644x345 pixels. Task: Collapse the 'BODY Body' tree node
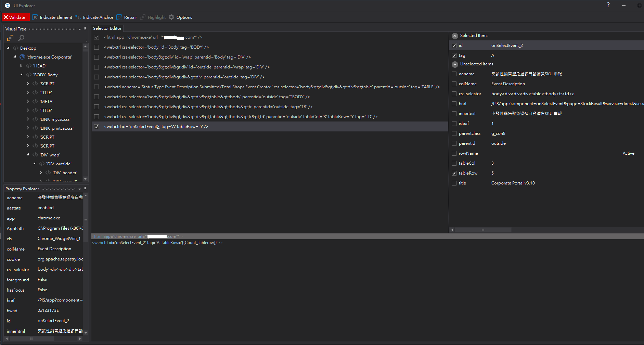pyautogui.click(x=21, y=75)
